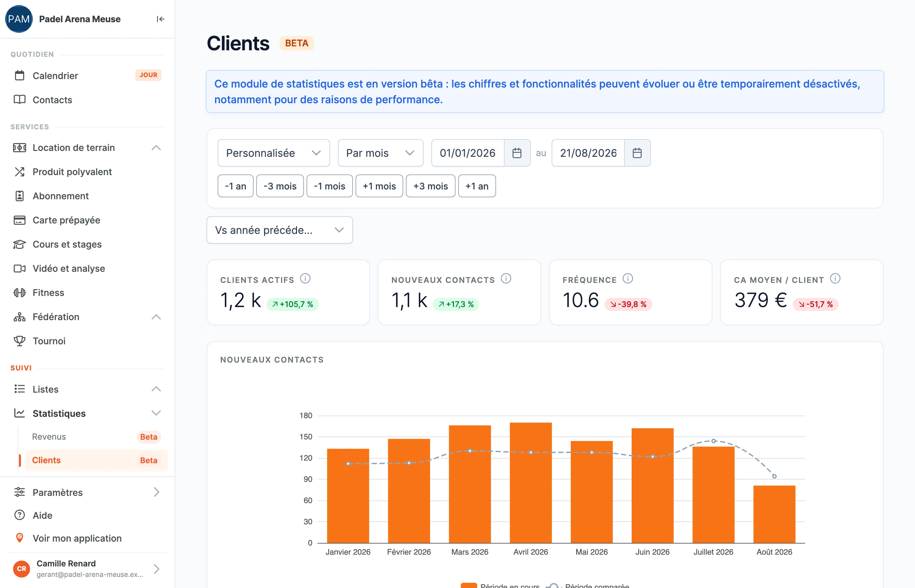Click the Contacts book icon
This screenshot has height=588, width=915.
coord(20,100)
